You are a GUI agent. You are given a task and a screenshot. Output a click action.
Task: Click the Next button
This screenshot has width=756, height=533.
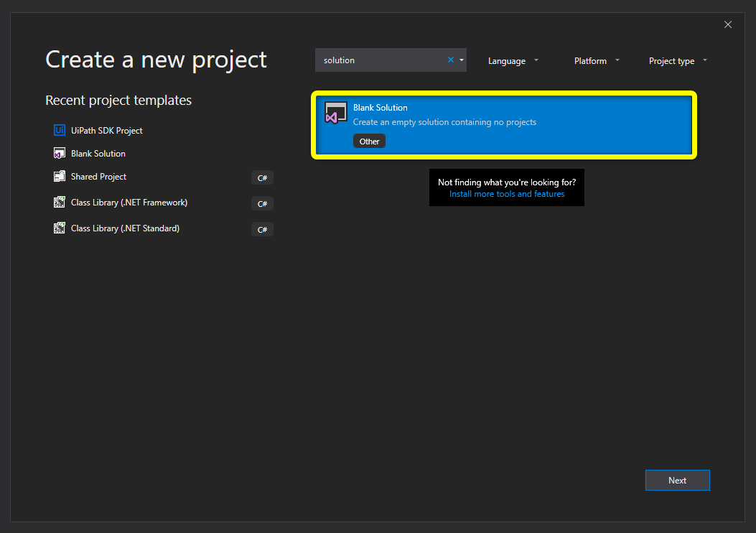pyautogui.click(x=677, y=480)
